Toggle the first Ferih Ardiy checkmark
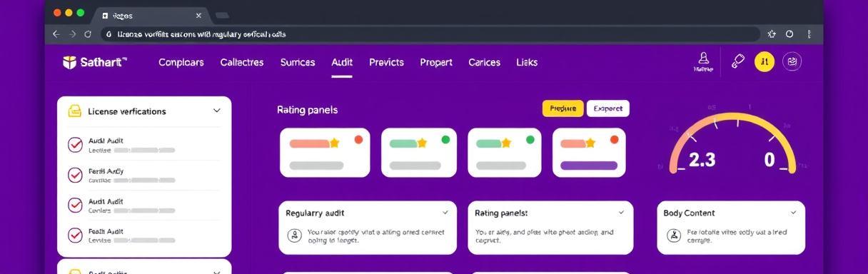This screenshot has width=868, height=274. [75, 175]
